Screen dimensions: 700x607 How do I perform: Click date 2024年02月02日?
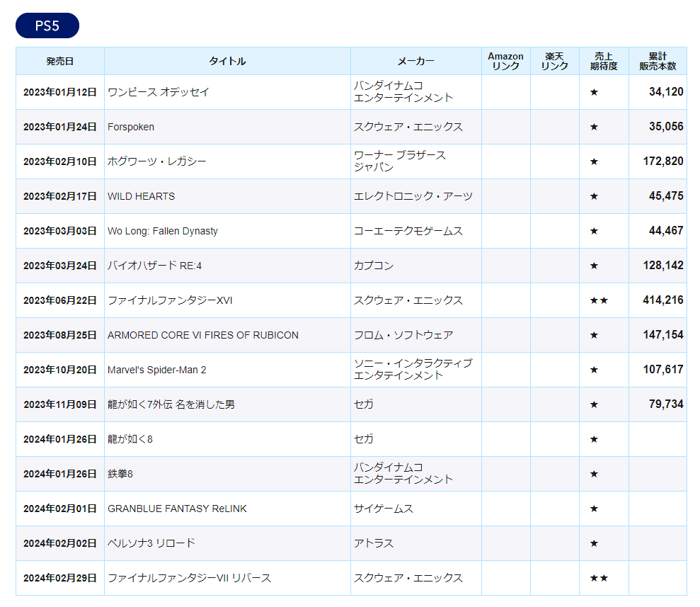click(x=60, y=543)
